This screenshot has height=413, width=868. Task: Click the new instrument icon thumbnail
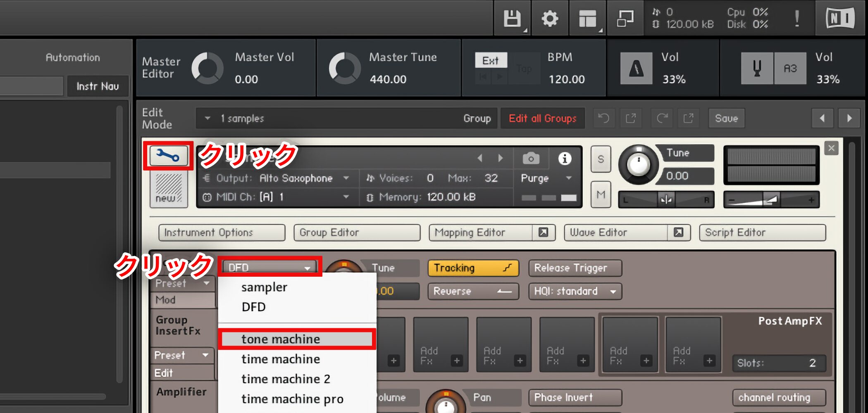(169, 189)
